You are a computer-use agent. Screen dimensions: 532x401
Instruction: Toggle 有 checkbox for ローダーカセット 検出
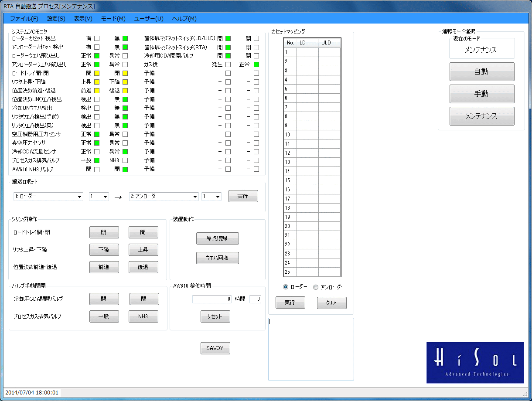[x=97, y=38]
